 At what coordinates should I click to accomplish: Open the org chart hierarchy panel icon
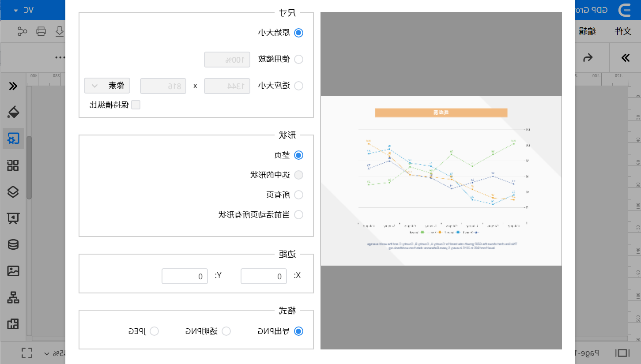[x=13, y=298]
